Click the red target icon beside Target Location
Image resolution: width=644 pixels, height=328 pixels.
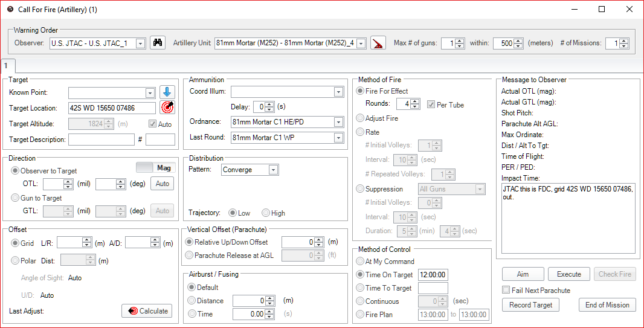pos(167,108)
